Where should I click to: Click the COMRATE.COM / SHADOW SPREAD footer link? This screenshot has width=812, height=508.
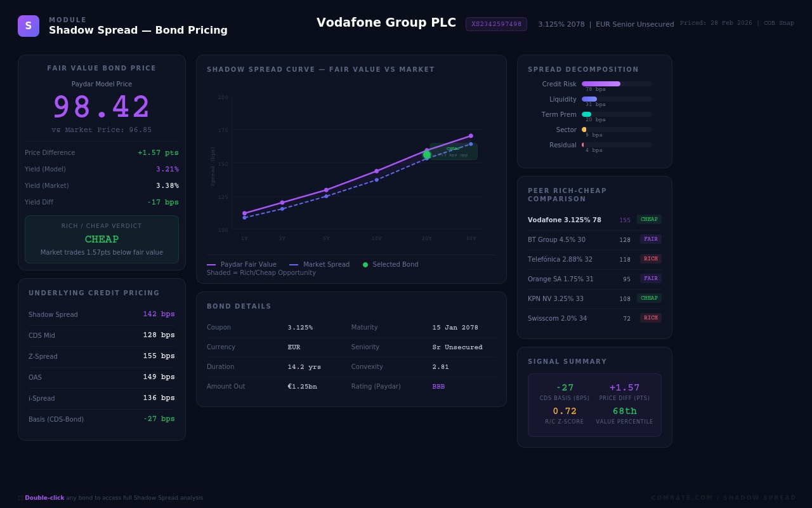[x=723, y=498]
